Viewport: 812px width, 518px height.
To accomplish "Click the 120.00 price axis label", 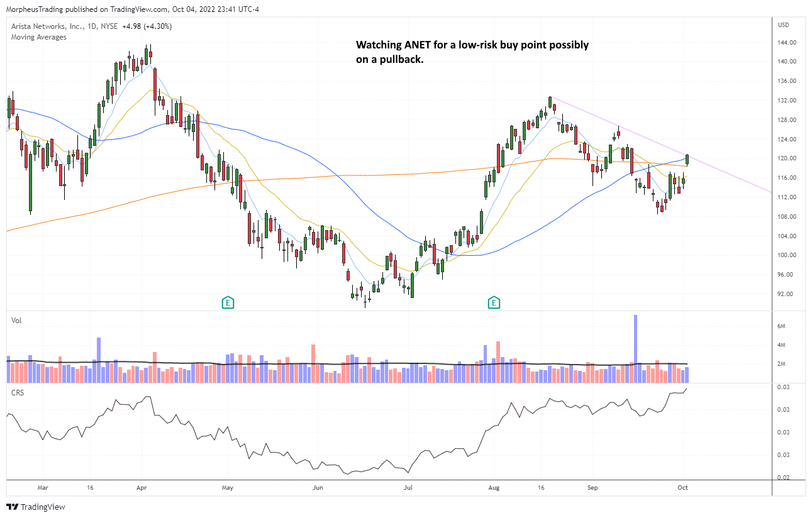I will tap(787, 158).
